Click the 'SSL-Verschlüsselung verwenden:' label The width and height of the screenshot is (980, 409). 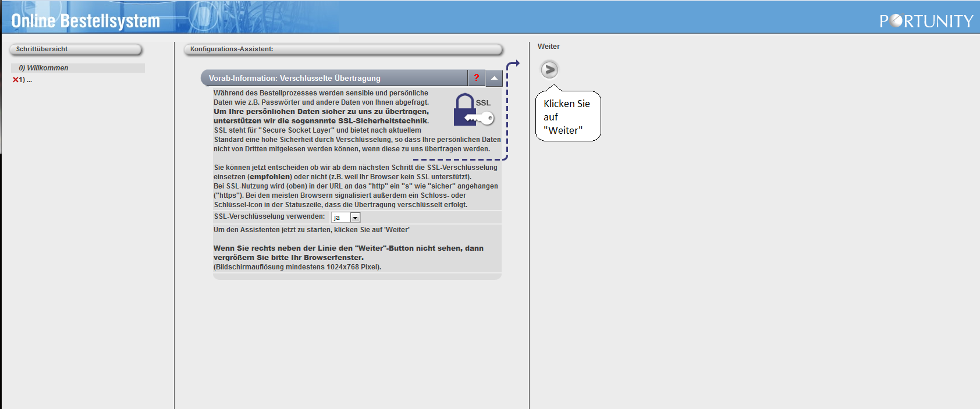coord(269,216)
